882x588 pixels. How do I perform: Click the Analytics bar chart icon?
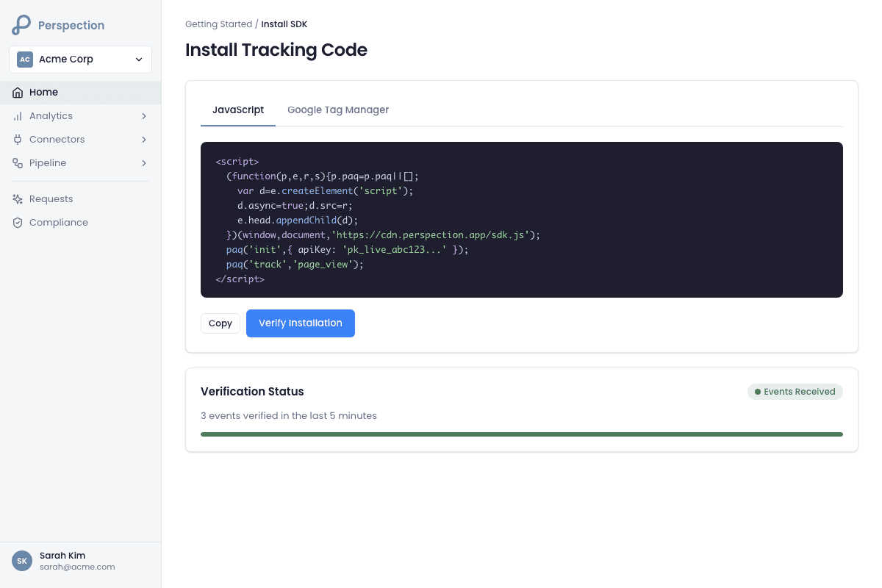[18, 116]
